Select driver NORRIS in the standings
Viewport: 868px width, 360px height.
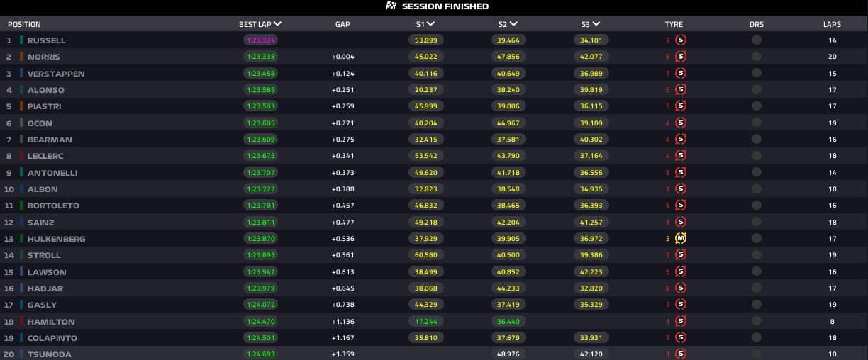(44, 57)
